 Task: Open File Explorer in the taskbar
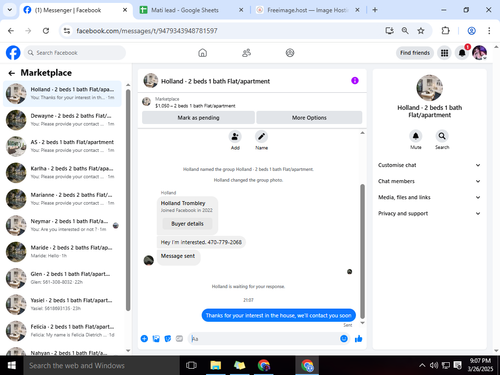click(x=216, y=365)
